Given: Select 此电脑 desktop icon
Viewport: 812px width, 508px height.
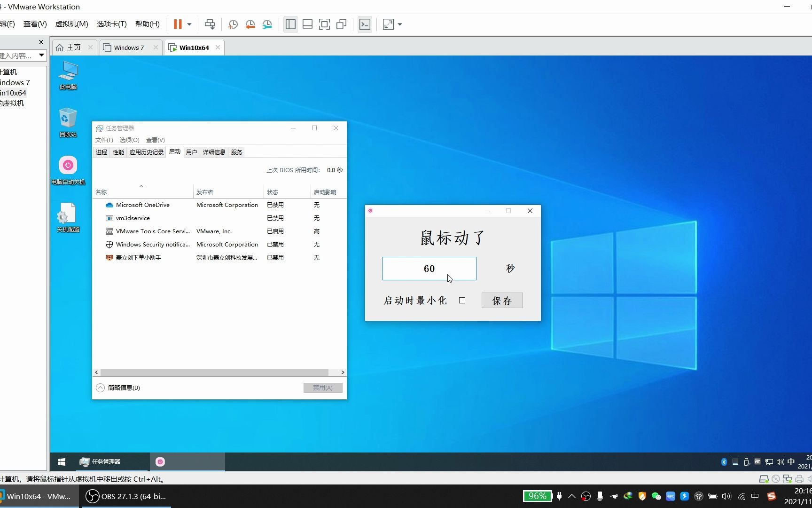Looking at the screenshot, I should [68, 75].
